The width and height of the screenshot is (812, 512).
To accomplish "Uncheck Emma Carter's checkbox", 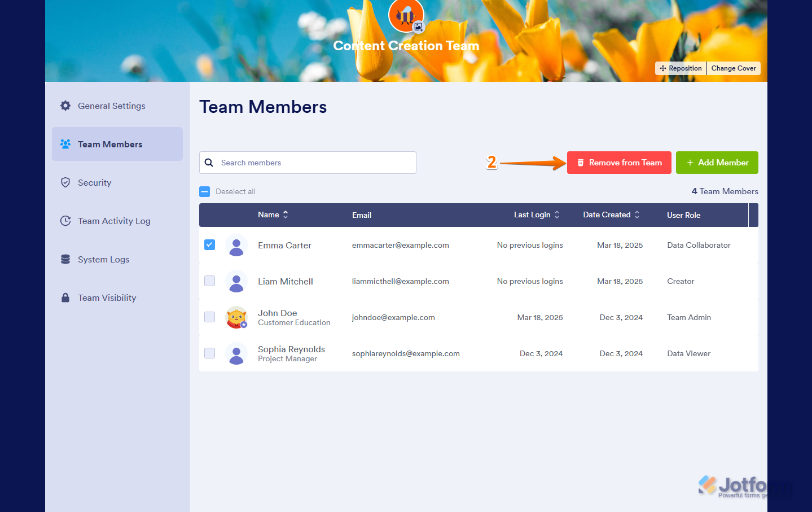I will (x=209, y=244).
